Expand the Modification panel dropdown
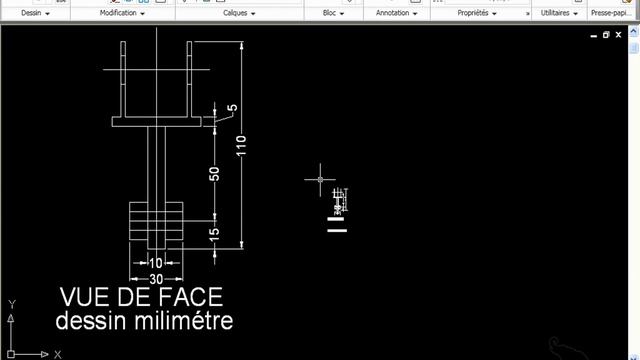 [x=122, y=13]
